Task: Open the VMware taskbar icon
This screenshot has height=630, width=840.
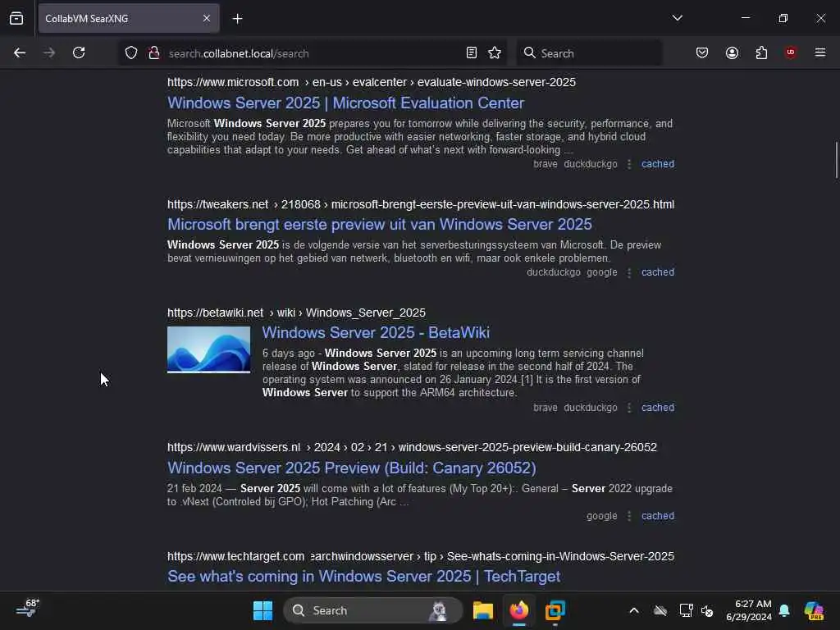Action: tap(555, 610)
